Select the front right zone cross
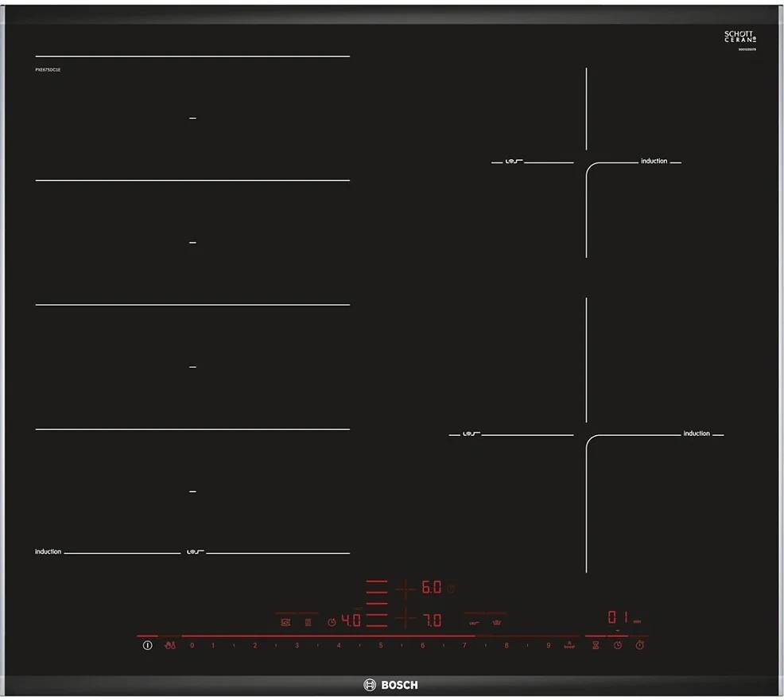Viewport: 784px width, 700px height. pyautogui.click(x=406, y=619)
